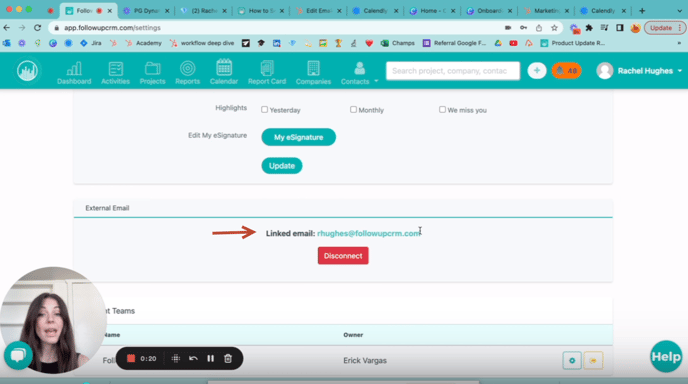Open the YouTube bookmark icon
Image resolution: width=688 pixels, height=384 pixels.
(x=513, y=43)
